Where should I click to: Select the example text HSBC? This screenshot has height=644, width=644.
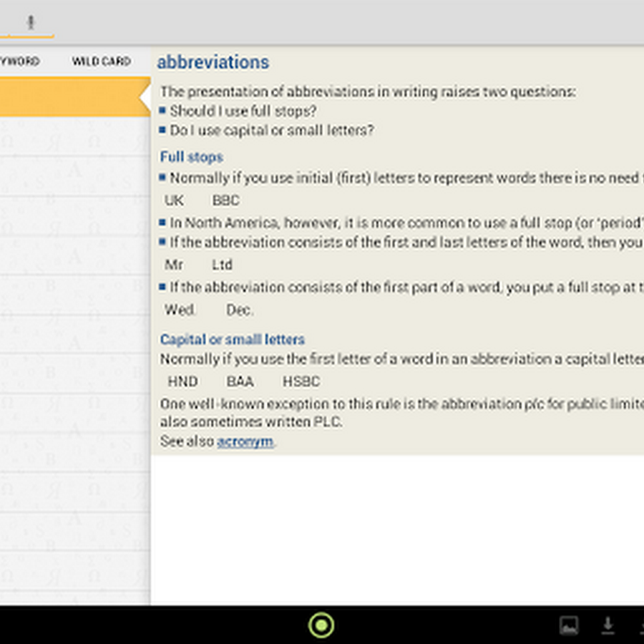pyautogui.click(x=301, y=381)
